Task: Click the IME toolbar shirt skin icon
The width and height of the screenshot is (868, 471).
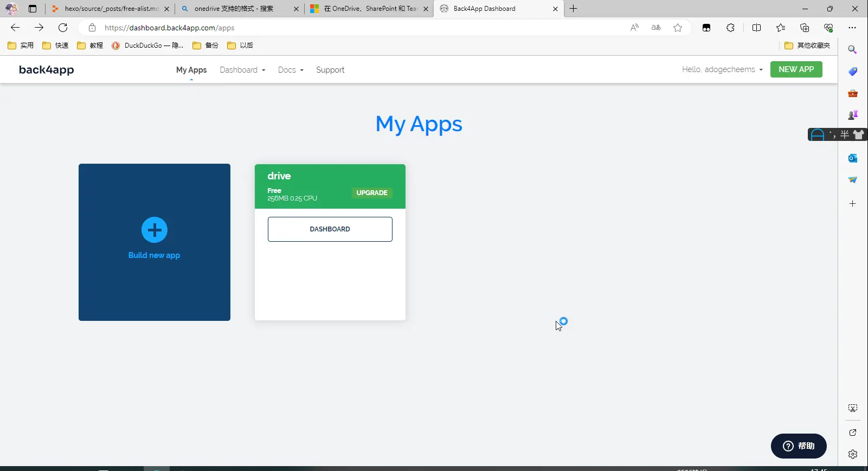Action: coord(858,134)
